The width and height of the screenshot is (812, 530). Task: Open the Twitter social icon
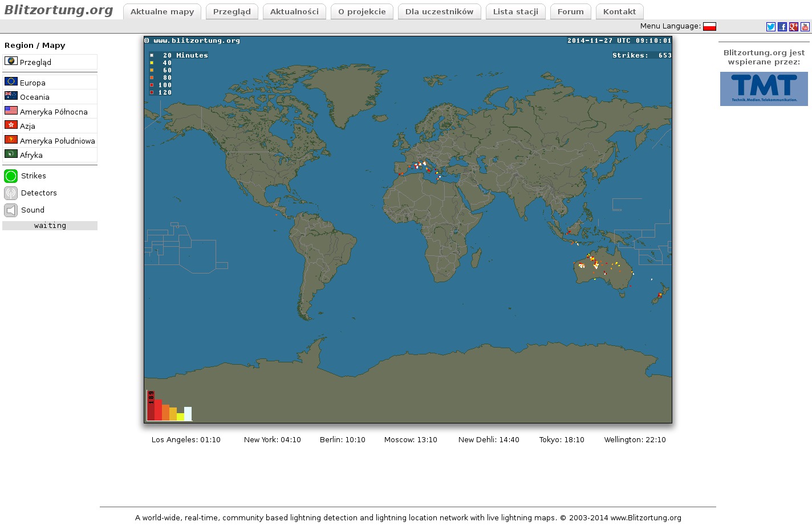[770, 27]
